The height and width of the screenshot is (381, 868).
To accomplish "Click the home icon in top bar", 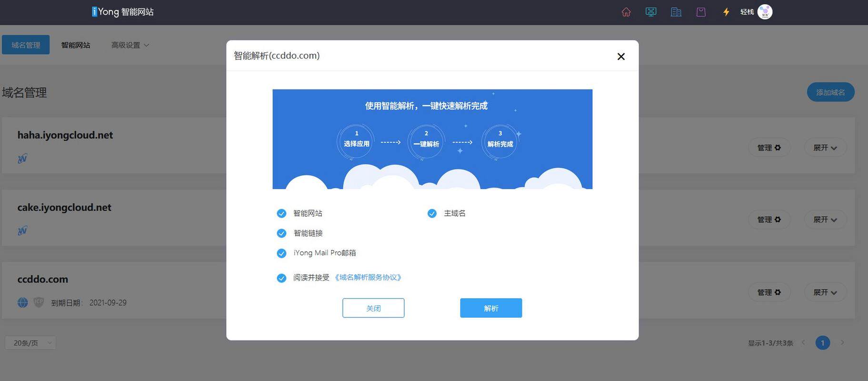I will [x=626, y=12].
